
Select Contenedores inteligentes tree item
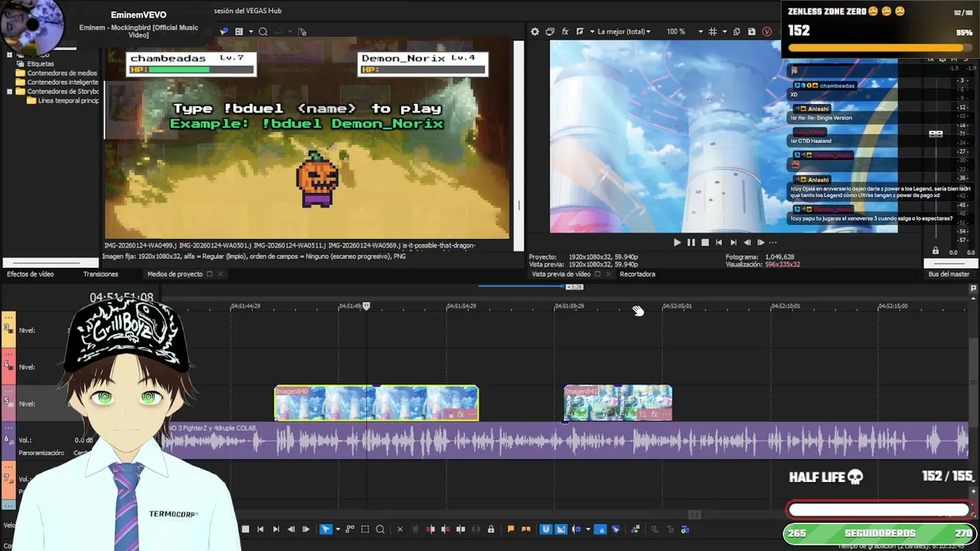(x=63, y=83)
